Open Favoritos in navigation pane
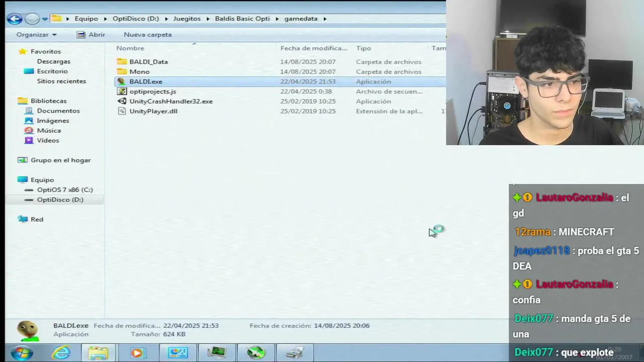 (45, 51)
